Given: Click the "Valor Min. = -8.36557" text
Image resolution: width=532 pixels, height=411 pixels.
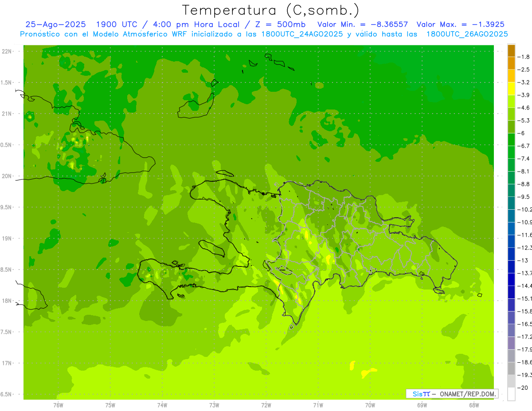Looking at the screenshot, I should point(363,24).
